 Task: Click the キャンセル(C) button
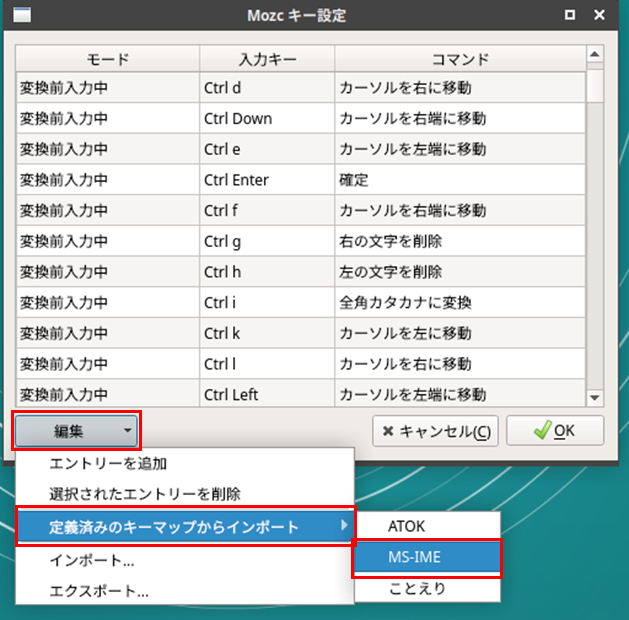[x=435, y=431]
